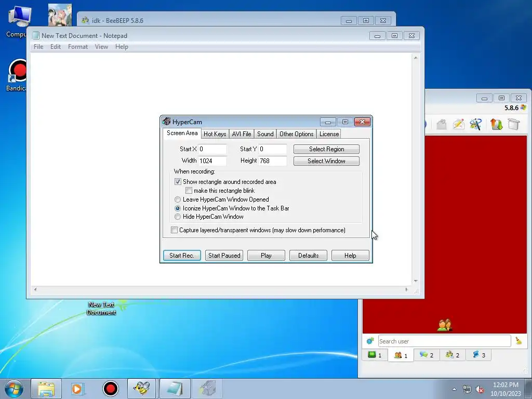
Task: Switch to the Hot Keys tab
Action: [215, 134]
